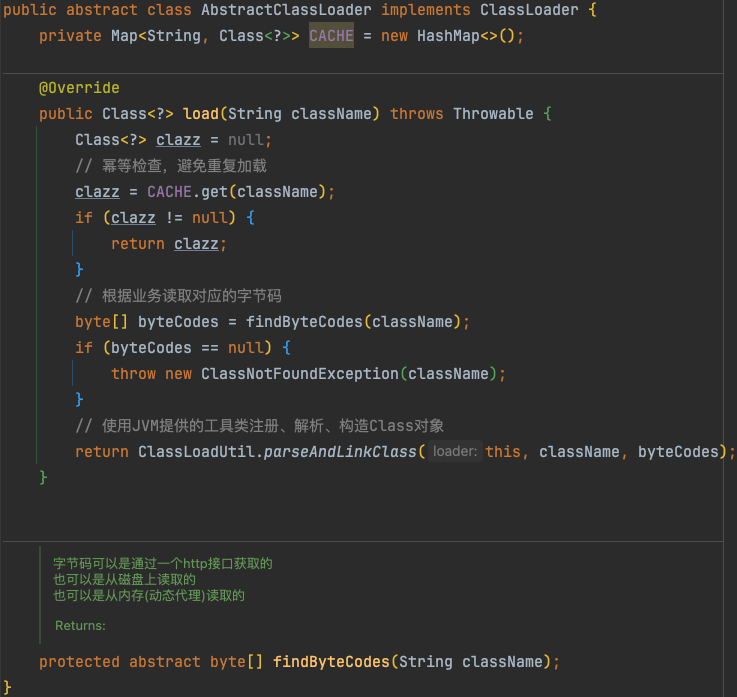Image resolution: width=737 pixels, height=697 pixels.
Task: Click the doc line '也可以是从内存(动态代理)读取的'
Action: coord(149,595)
